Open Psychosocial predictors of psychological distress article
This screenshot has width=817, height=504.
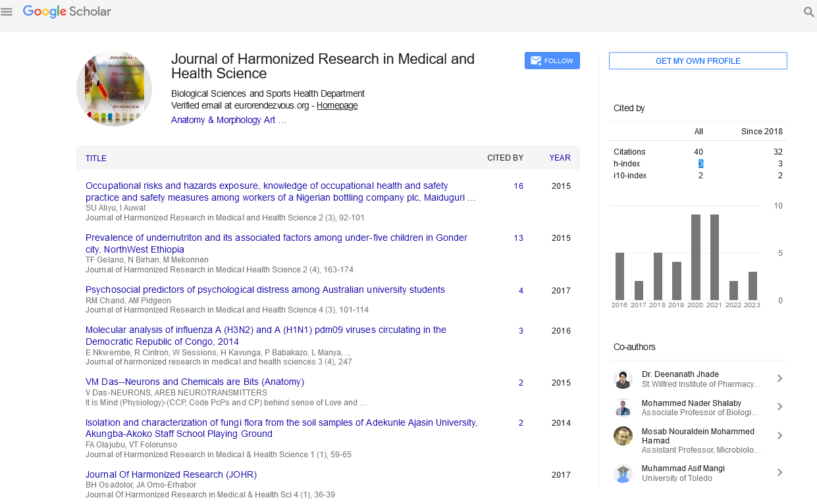tap(265, 290)
